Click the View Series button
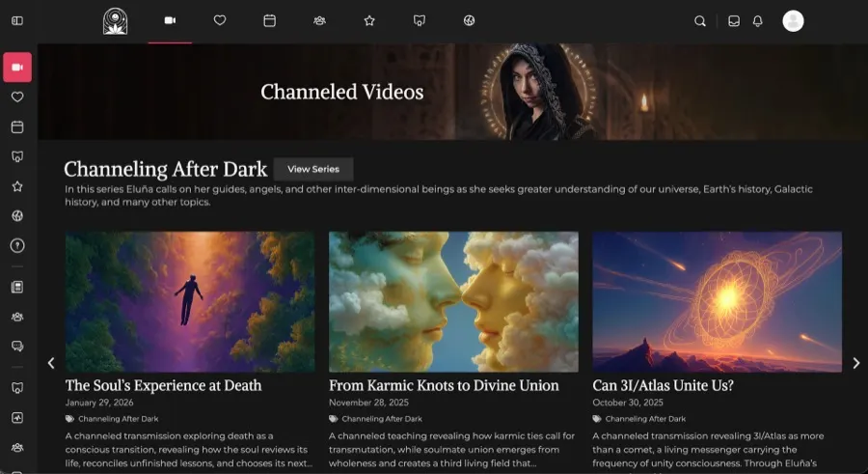The height and width of the screenshot is (474, 868). pos(313,169)
